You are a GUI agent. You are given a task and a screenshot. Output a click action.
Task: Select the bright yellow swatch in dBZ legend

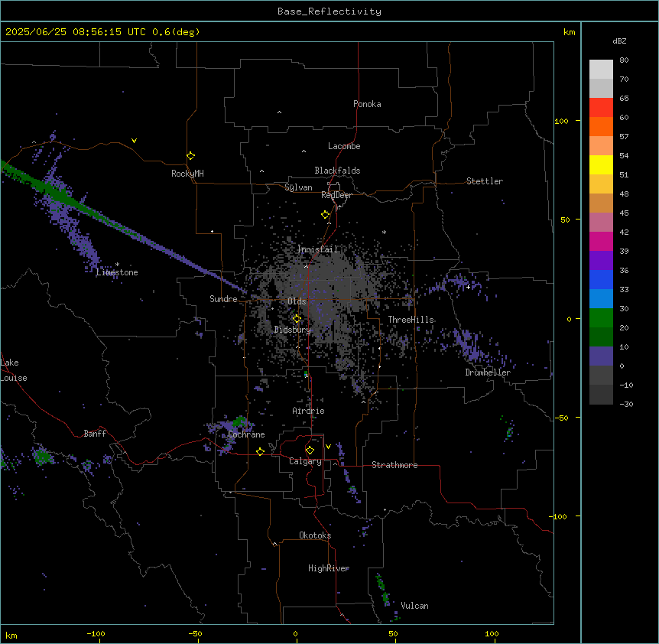coord(601,164)
